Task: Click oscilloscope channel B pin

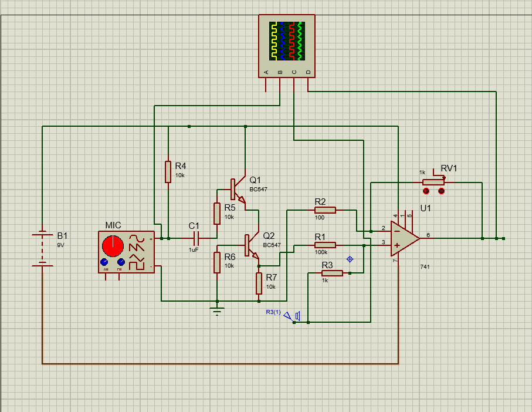Action: (x=280, y=85)
